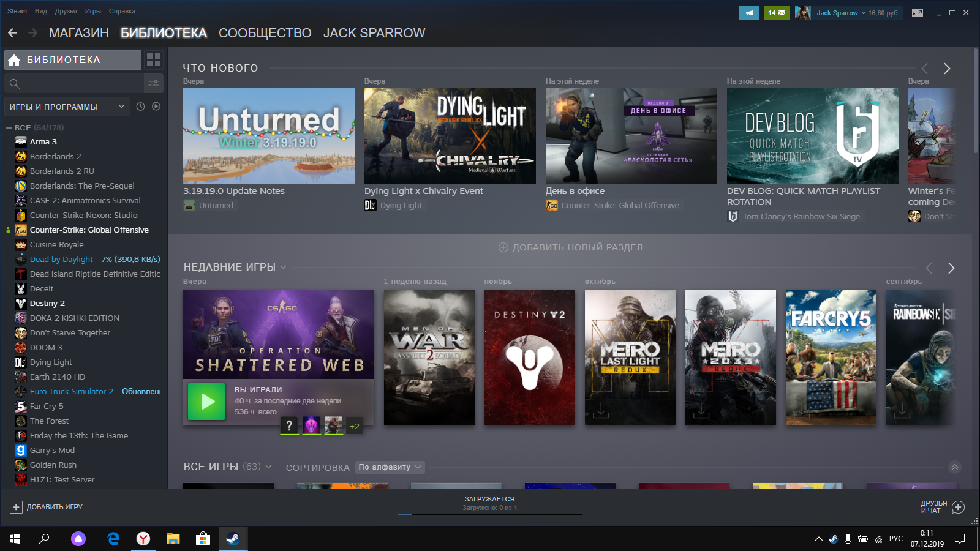980x551 pixels.
Task: Expand Недавние игры section dropdown
Action: [x=283, y=267]
